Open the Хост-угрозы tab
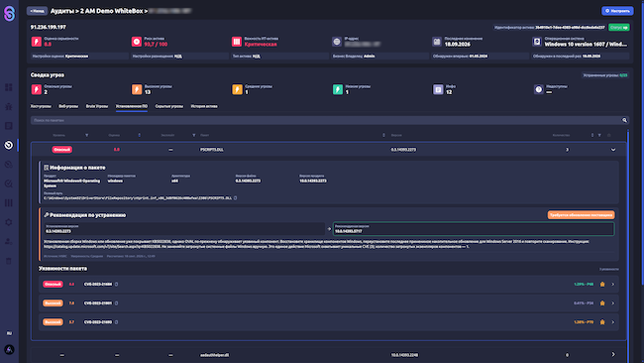The height and width of the screenshot is (363, 644). (x=41, y=106)
